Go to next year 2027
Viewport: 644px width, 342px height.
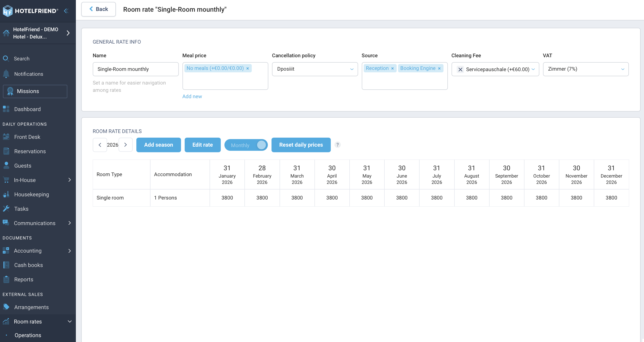[125, 145]
